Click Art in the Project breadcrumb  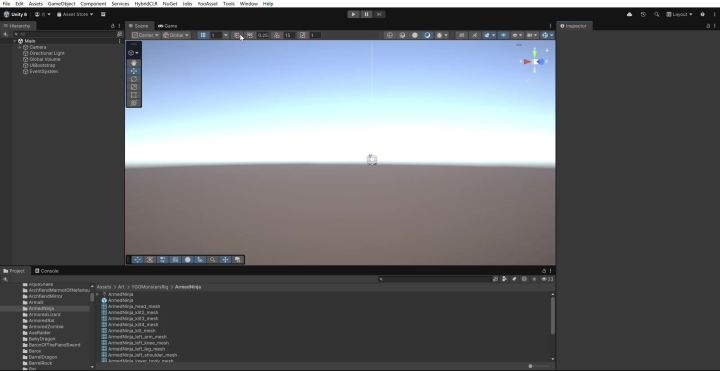click(x=121, y=287)
